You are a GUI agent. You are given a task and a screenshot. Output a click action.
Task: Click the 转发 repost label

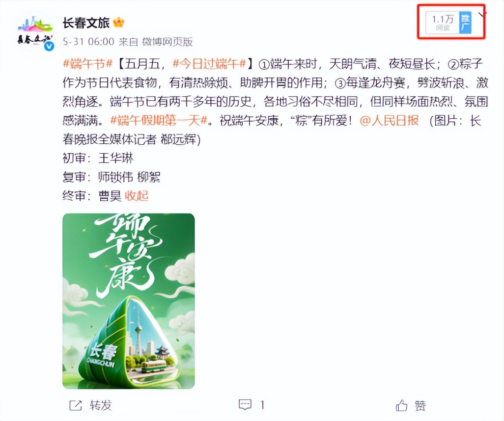click(x=101, y=405)
